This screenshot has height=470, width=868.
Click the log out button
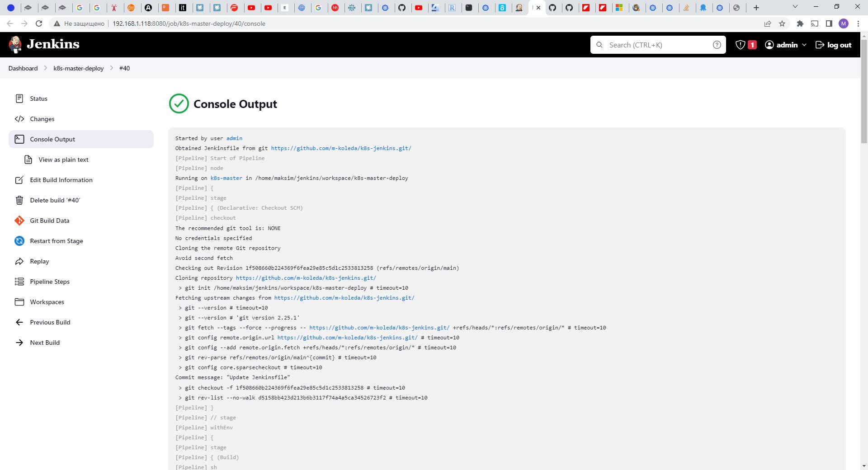pyautogui.click(x=833, y=45)
